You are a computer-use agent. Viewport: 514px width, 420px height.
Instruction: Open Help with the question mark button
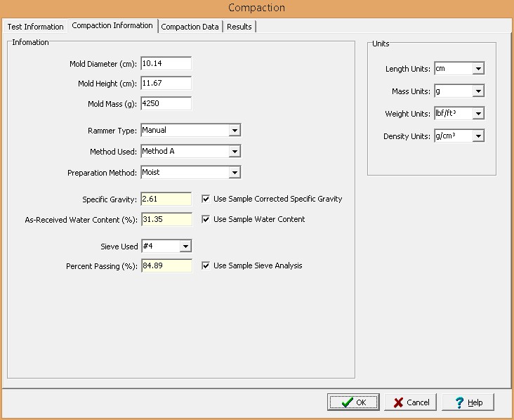pyautogui.click(x=468, y=402)
